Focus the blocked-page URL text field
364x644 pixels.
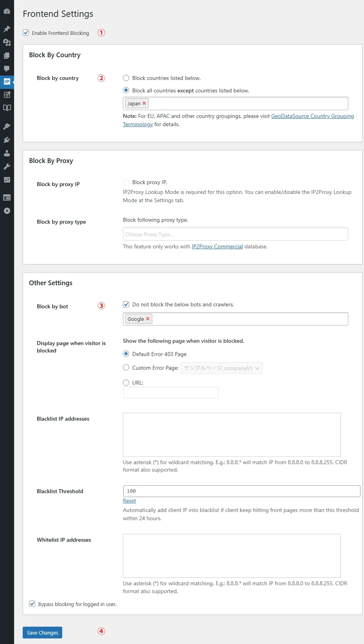click(x=171, y=393)
